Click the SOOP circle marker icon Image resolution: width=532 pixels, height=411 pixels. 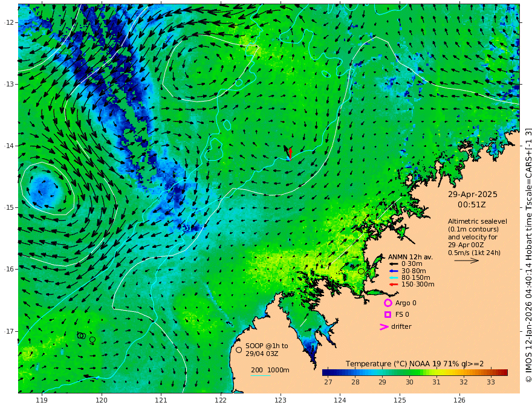point(239,349)
